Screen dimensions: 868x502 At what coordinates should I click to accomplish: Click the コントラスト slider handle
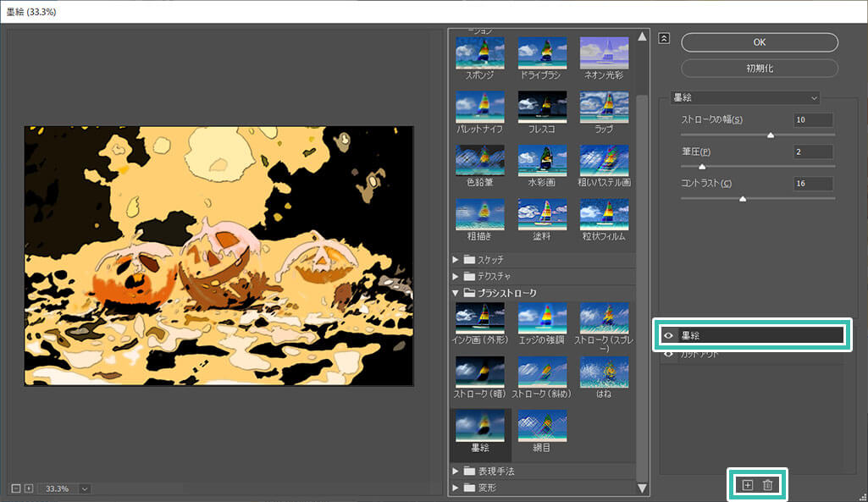(x=743, y=198)
